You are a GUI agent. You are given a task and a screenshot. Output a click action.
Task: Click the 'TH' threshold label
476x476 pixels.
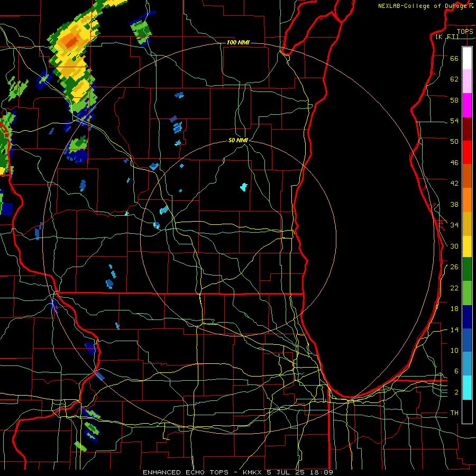(x=454, y=413)
